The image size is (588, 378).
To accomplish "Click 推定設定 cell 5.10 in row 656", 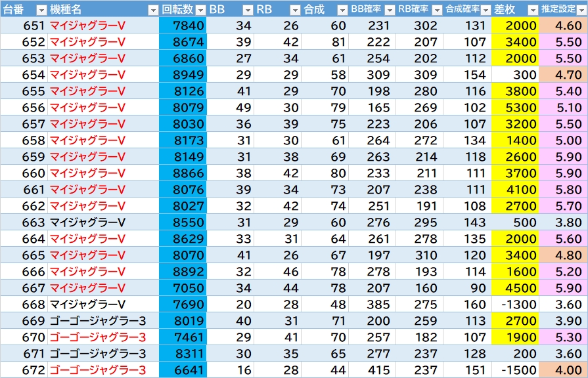I will [x=563, y=108].
